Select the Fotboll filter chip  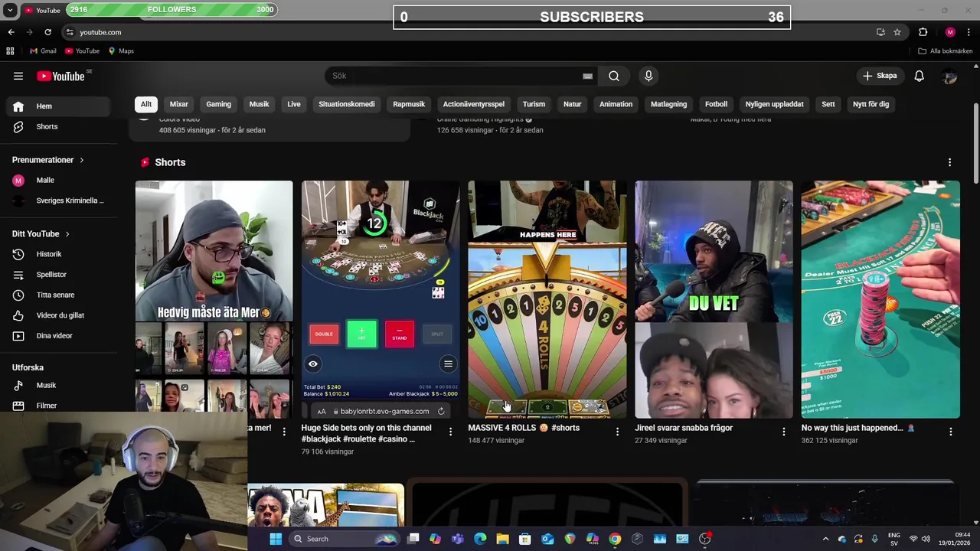(716, 104)
